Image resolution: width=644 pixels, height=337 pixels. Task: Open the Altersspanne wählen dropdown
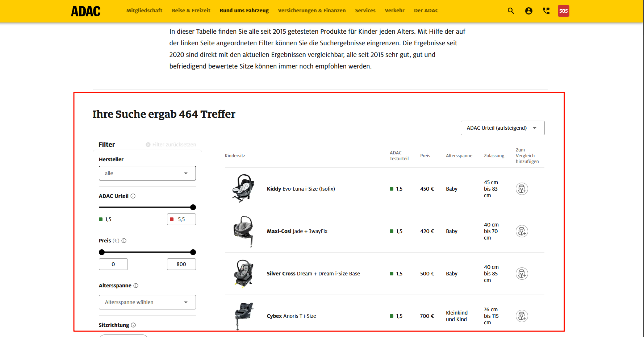[147, 302]
